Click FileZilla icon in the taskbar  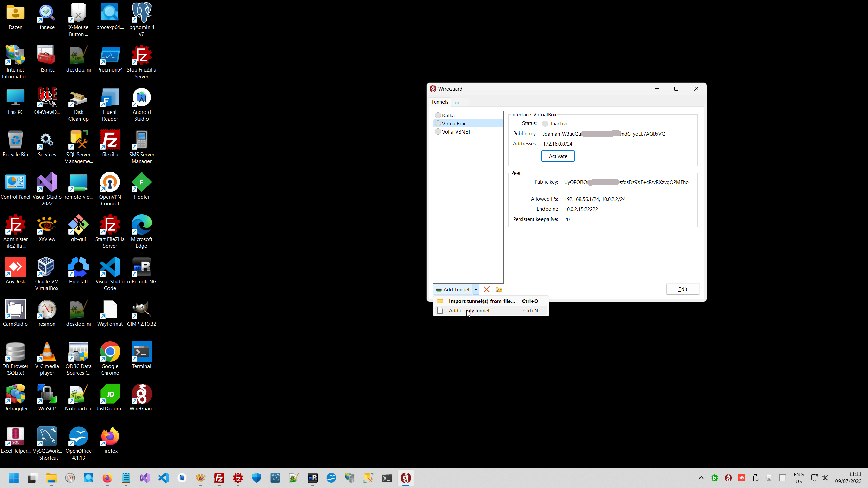tap(219, 478)
